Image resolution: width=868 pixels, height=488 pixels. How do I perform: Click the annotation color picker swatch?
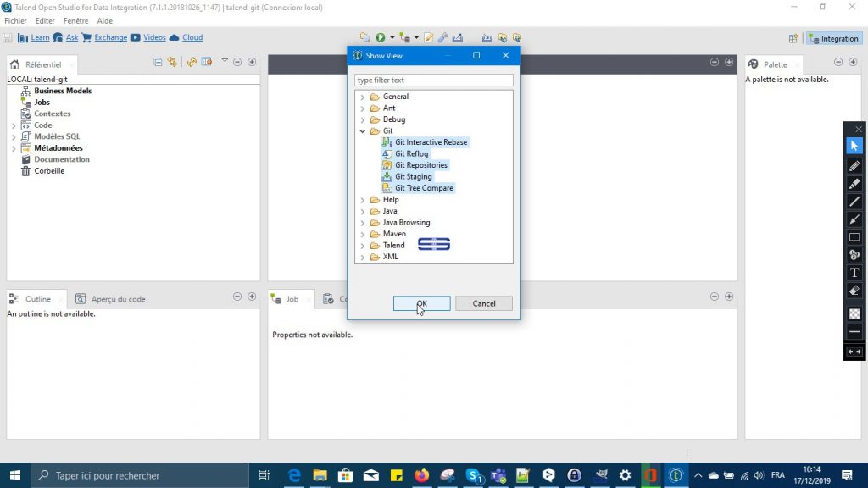[x=854, y=313]
